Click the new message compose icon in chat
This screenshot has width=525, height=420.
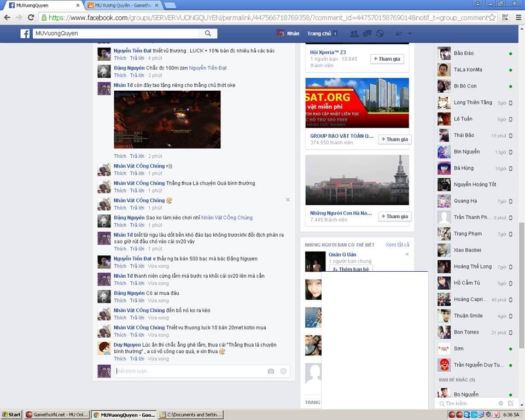pyautogui.click(x=511, y=403)
